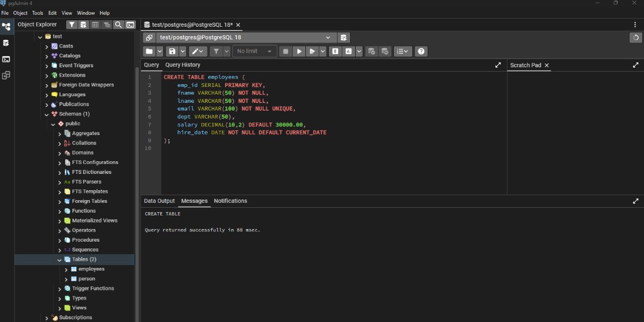
Task: Click Object Explorer Filtered Rows button
Action: point(107,25)
